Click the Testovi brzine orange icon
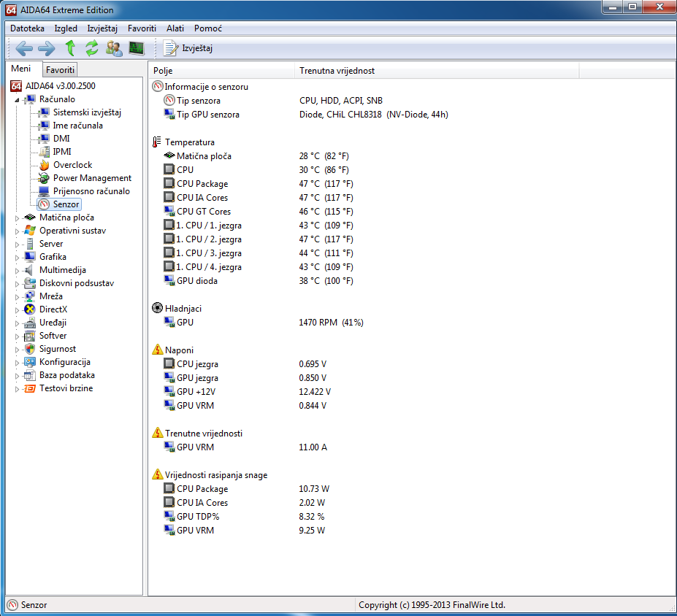Screen dimensions: 677x616 [x=30, y=388]
